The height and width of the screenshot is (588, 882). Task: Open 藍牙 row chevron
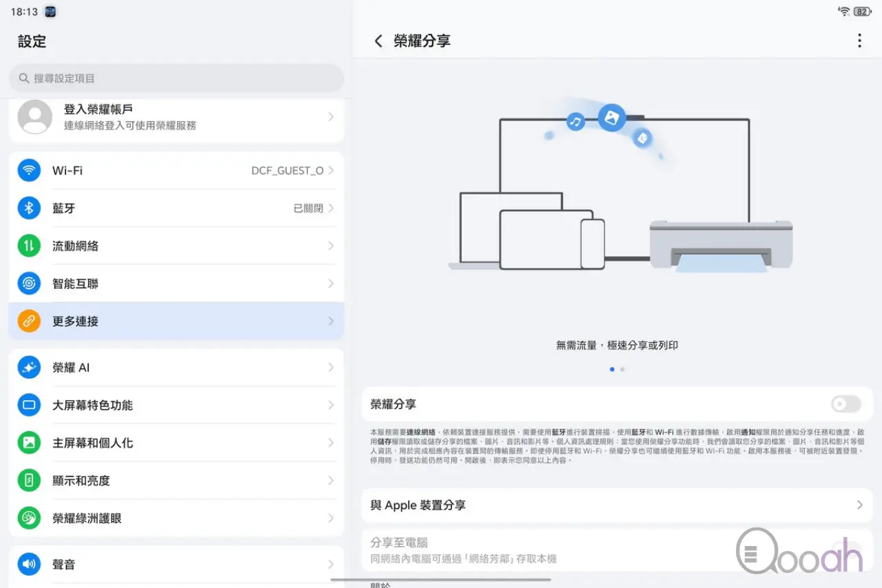tap(331, 208)
